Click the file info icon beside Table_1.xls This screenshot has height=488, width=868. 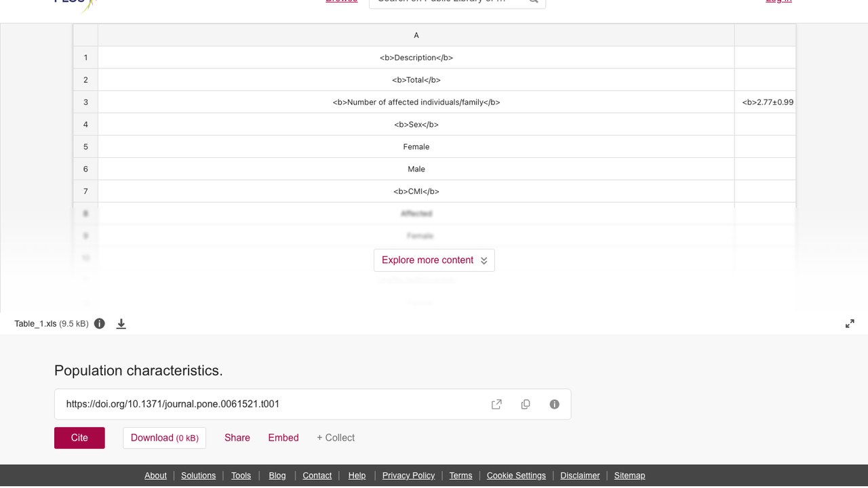(x=100, y=323)
